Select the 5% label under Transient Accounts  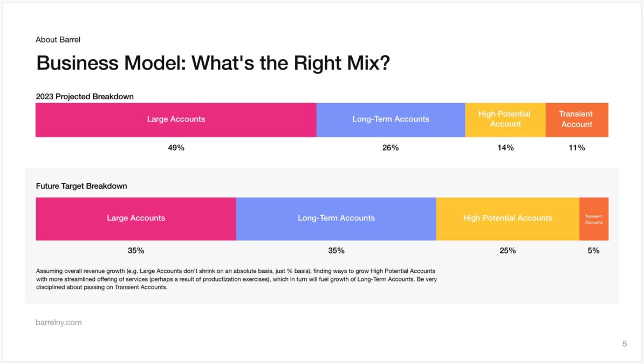[593, 251]
